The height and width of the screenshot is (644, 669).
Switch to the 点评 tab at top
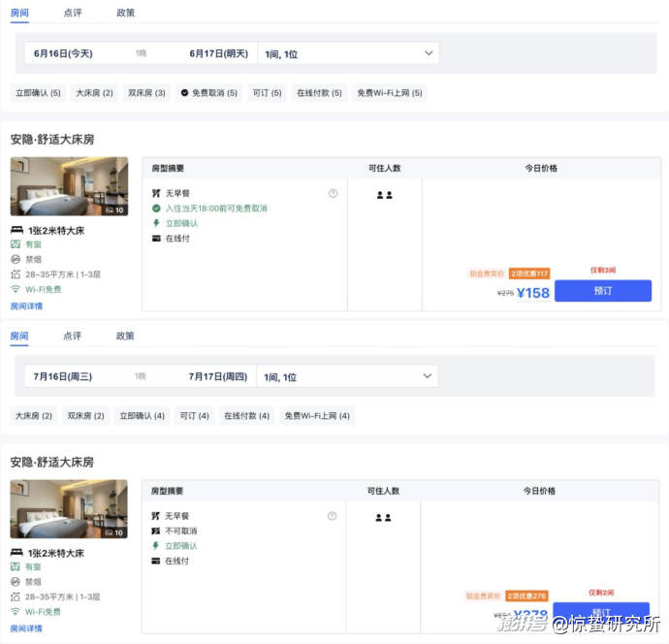(73, 14)
